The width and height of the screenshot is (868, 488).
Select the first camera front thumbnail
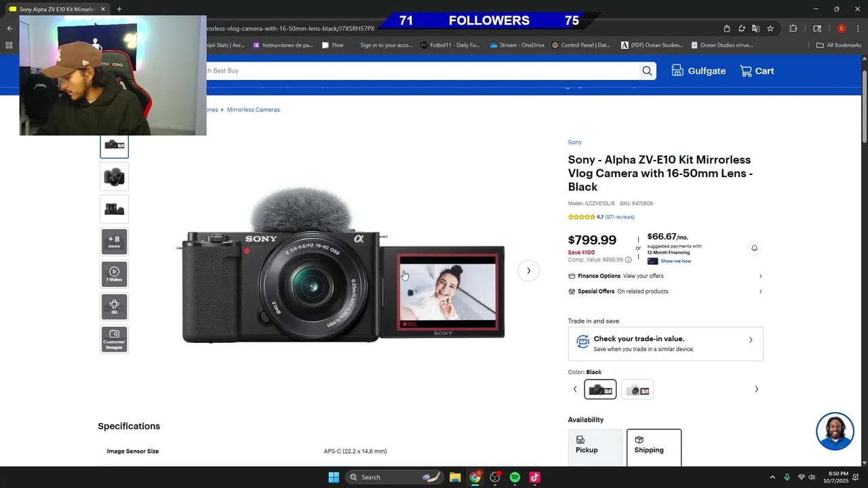pos(114,145)
